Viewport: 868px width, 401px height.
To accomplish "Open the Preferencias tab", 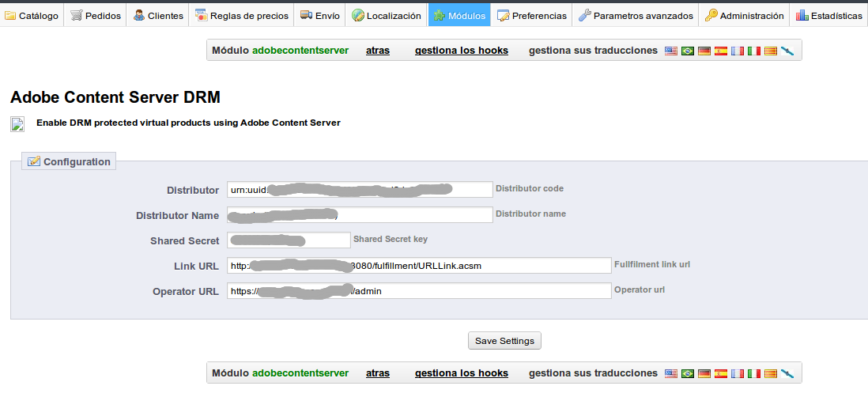I will [531, 16].
